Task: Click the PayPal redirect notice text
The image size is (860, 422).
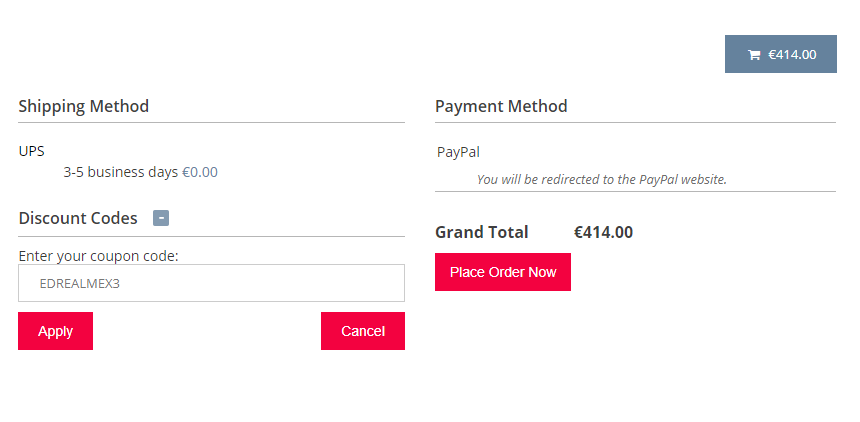Action: point(602,179)
